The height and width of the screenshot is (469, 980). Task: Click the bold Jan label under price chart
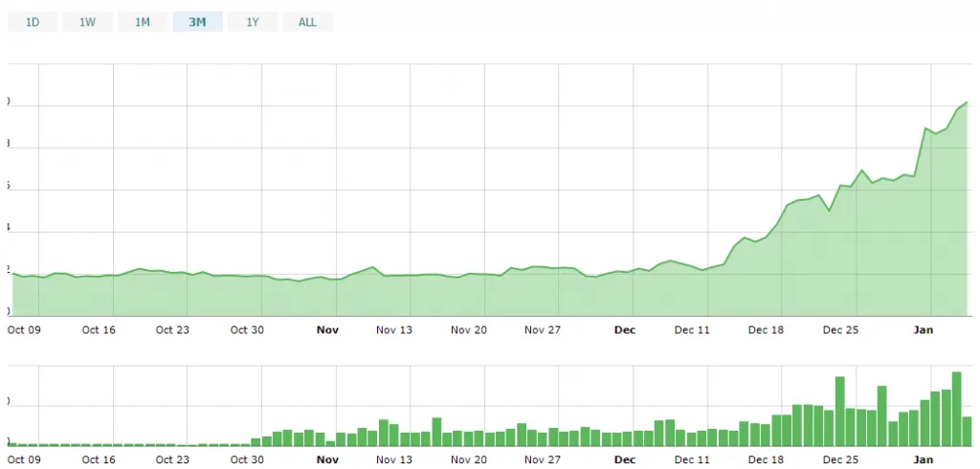click(x=924, y=330)
